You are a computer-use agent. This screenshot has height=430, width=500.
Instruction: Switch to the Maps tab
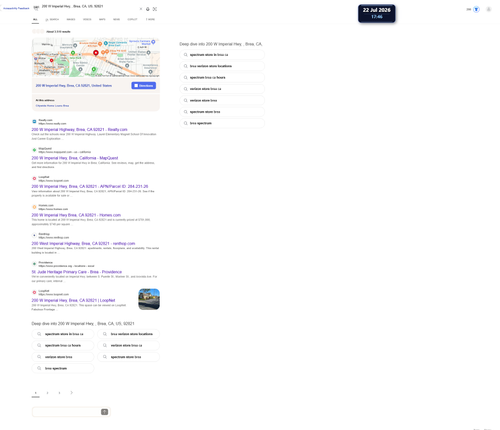point(102,19)
